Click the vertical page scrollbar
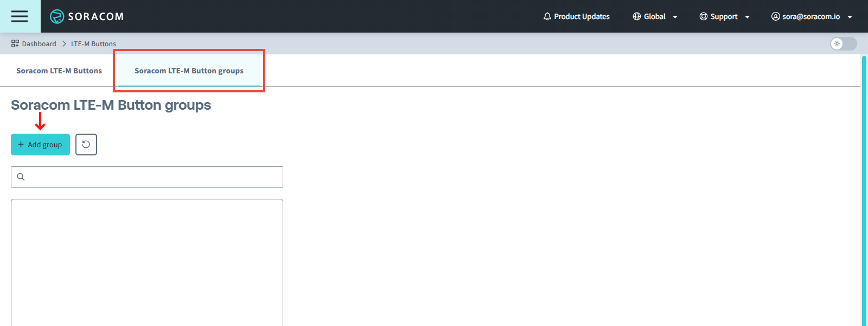The image size is (868, 326). 864,190
